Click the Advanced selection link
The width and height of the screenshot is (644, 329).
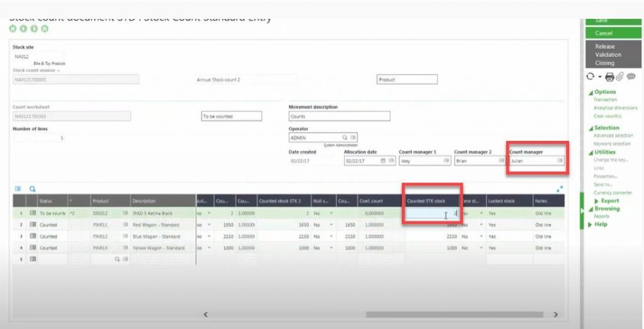point(613,135)
